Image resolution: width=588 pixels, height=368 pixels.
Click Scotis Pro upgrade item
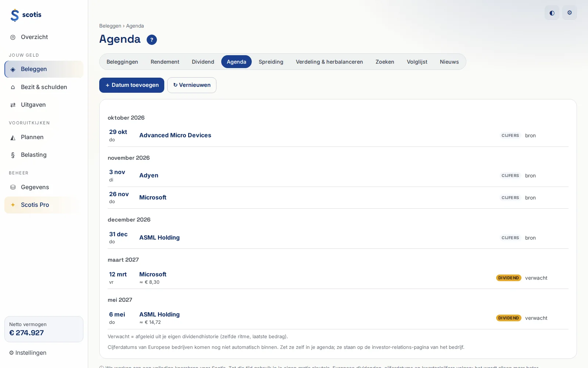(44, 205)
